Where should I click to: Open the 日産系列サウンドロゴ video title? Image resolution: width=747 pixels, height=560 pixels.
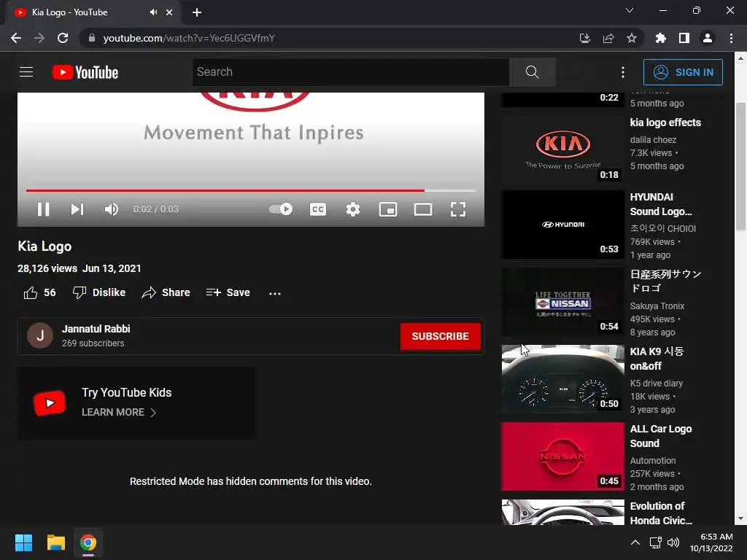665,281
